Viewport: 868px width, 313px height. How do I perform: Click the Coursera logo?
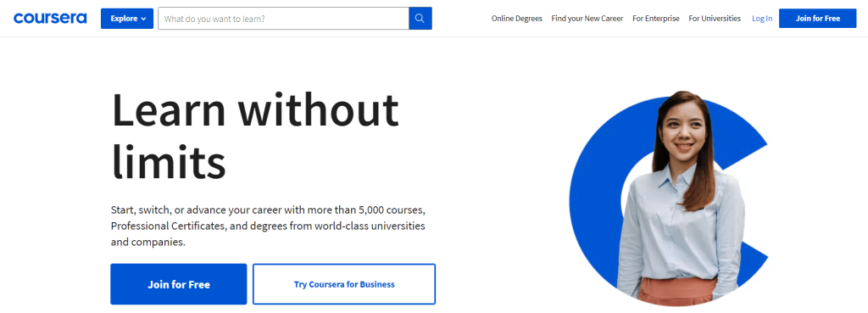click(x=50, y=19)
